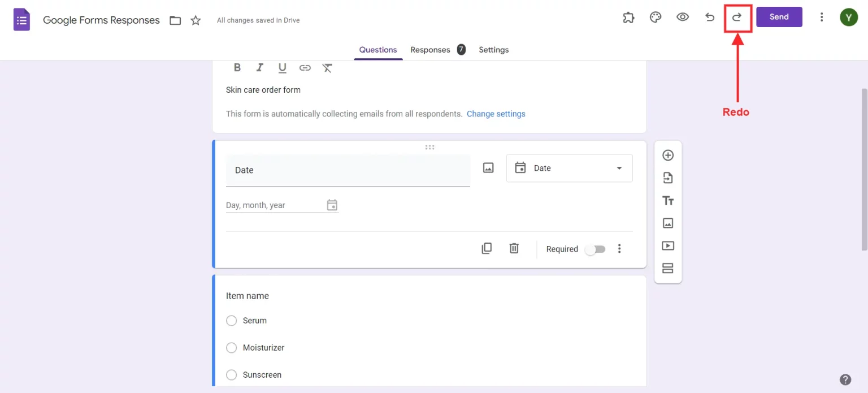The height and width of the screenshot is (393, 868).
Task: Add a section from the sidebar
Action: point(668,269)
